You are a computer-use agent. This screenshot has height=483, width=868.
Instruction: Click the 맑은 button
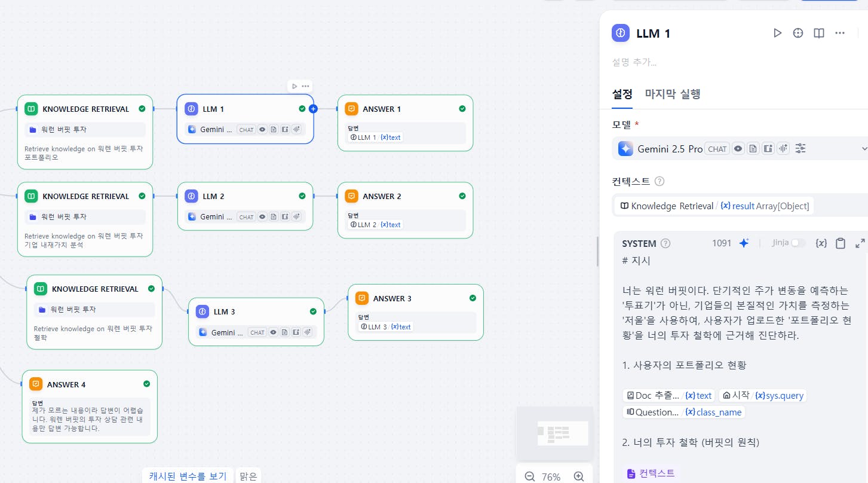(248, 476)
